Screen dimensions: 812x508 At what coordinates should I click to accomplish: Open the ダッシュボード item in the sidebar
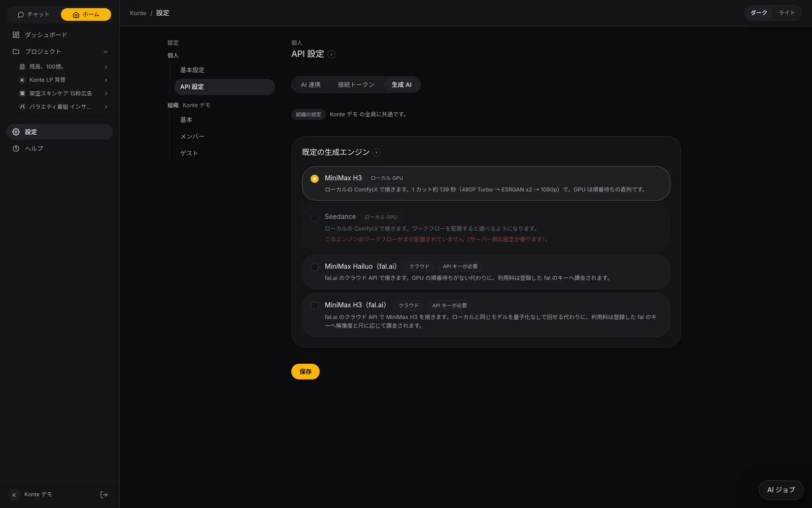tap(59, 35)
